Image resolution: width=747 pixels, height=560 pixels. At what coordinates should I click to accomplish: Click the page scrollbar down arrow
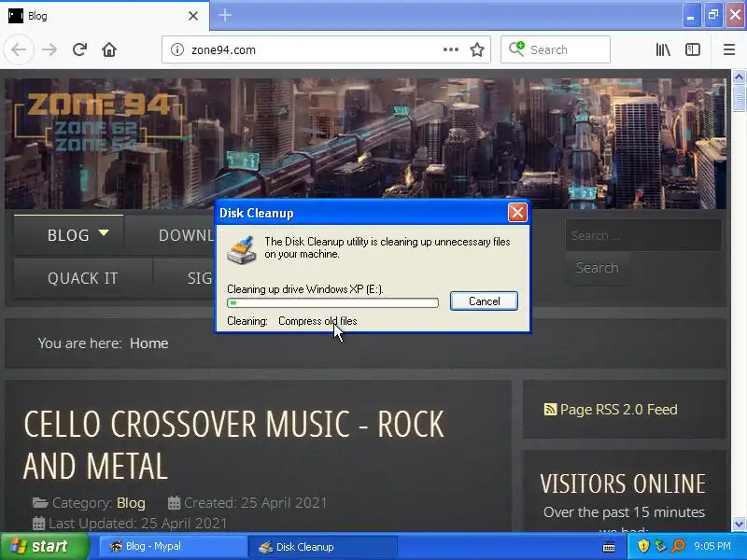coord(739,525)
